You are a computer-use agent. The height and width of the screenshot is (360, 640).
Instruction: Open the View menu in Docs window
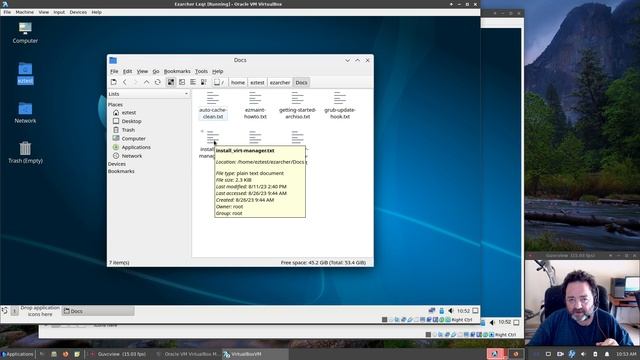coord(142,71)
